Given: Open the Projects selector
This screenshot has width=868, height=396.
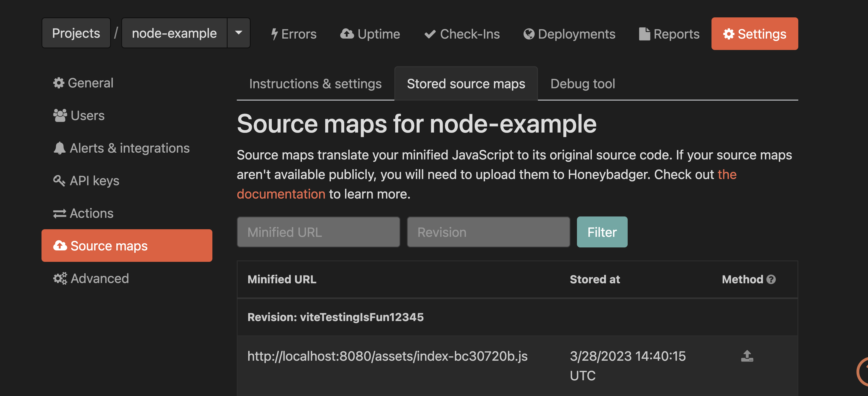Looking at the screenshot, I should click(x=76, y=33).
